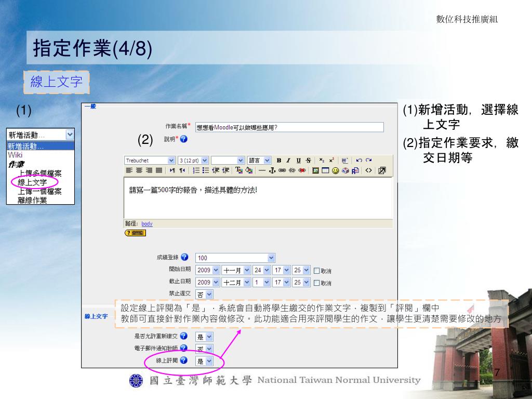
Task: Click the yellow keyboard shortcuts help button
Action: coord(136,233)
